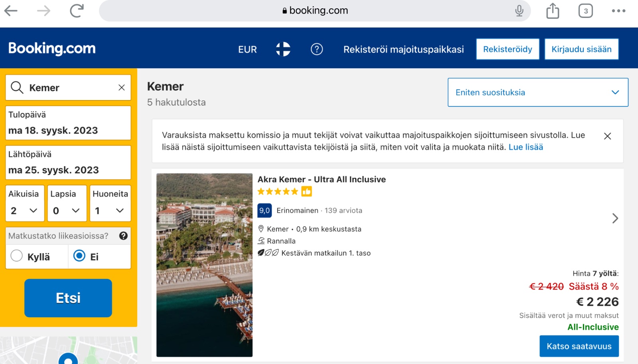Open the map preview thumbnail
The width and height of the screenshot is (638, 364).
click(x=69, y=350)
